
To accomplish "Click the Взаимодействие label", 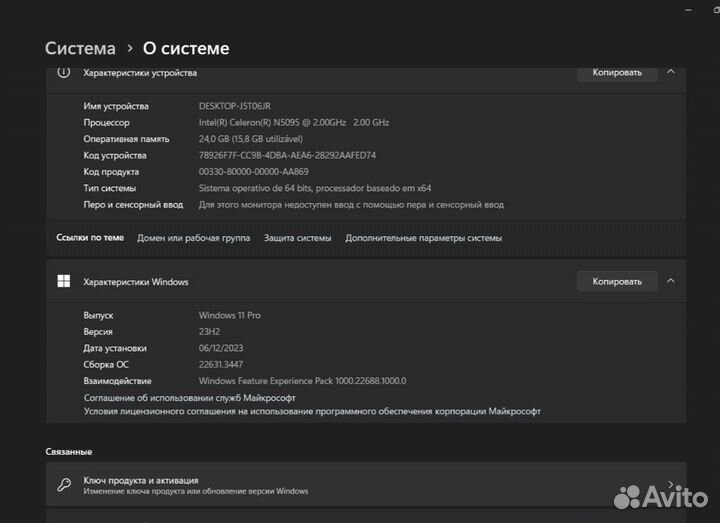I will [x=117, y=381].
